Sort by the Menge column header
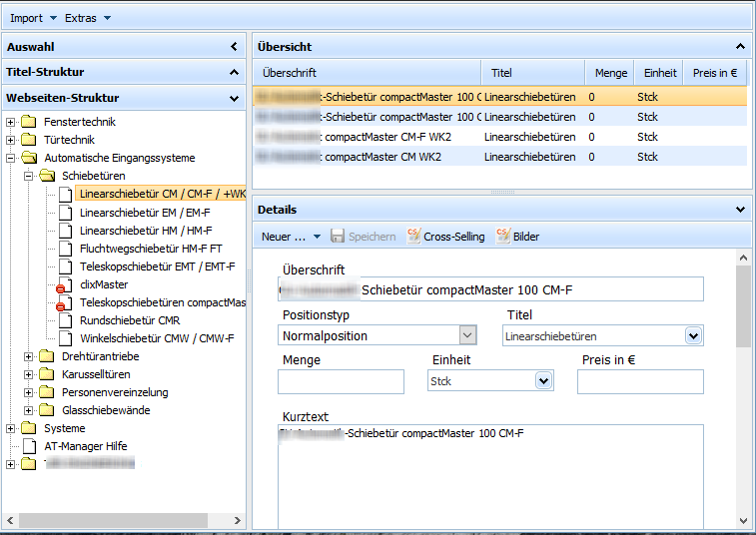This screenshot has height=535, width=756. click(x=610, y=73)
